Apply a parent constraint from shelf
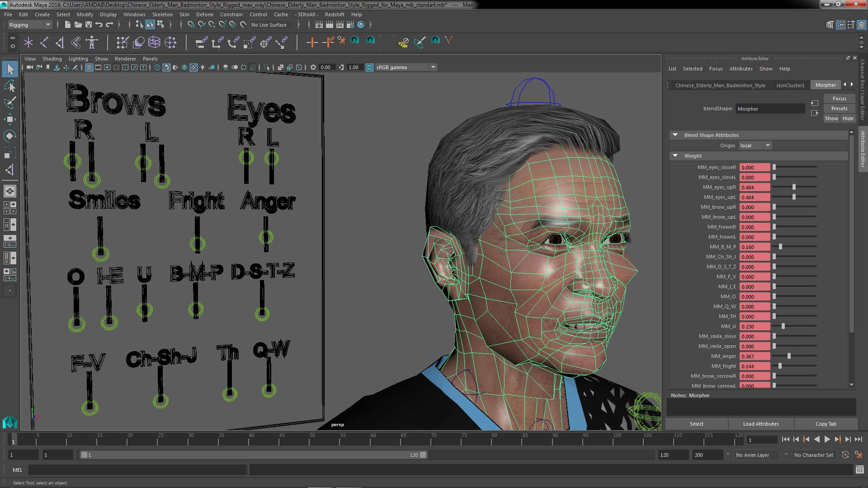The width and height of the screenshot is (868, 488). pos(202,43)
